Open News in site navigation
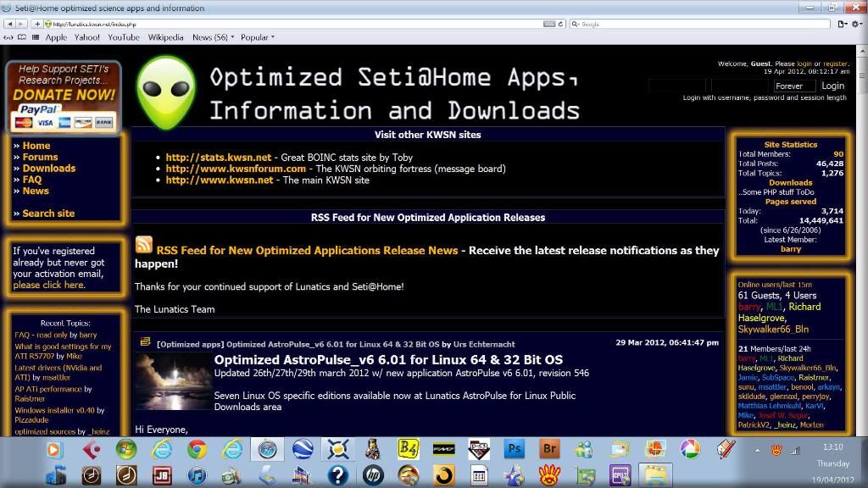This screenshot has height=488, width=868. (x=36, y=191)
